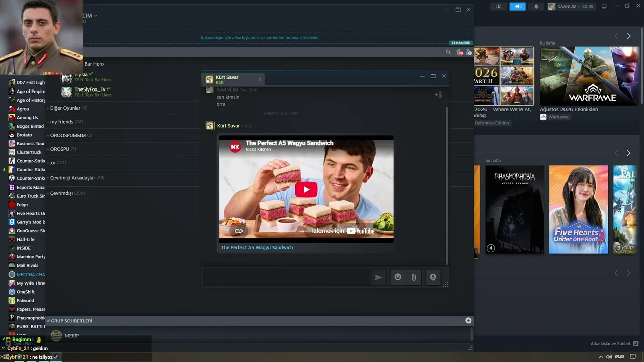
Task: Open pending friend invites icon
Action: pyautogui.click(x=459, y=52)
